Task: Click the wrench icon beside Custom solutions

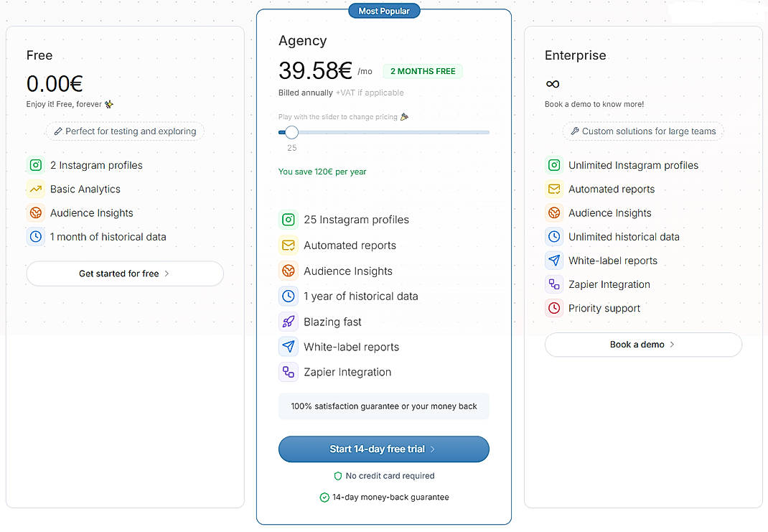Action: 574,131
